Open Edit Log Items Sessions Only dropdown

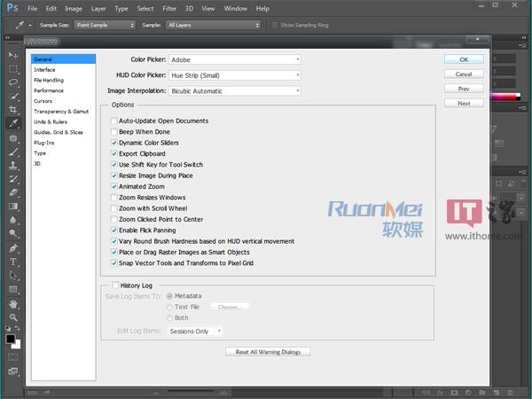coord(195,331)
